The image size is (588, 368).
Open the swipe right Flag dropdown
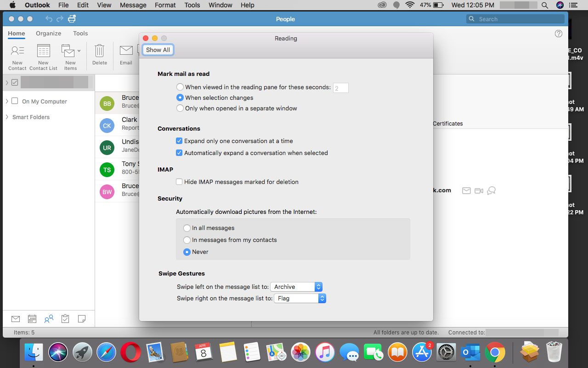(x=300, y=299)
